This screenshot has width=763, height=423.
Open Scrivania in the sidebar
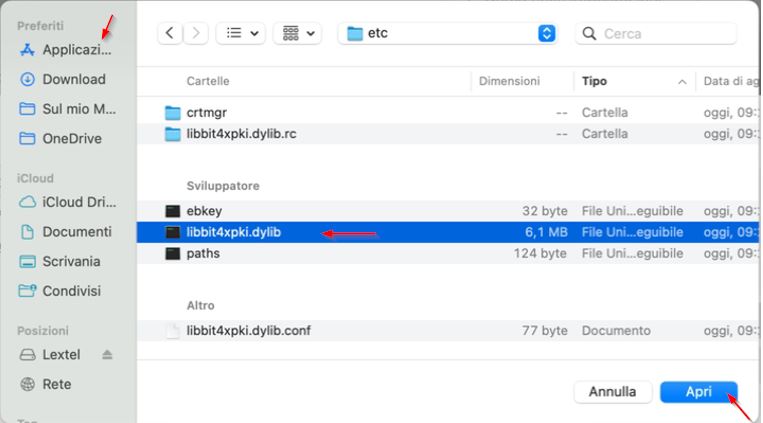pyautogui.click(x=71, y=262)
